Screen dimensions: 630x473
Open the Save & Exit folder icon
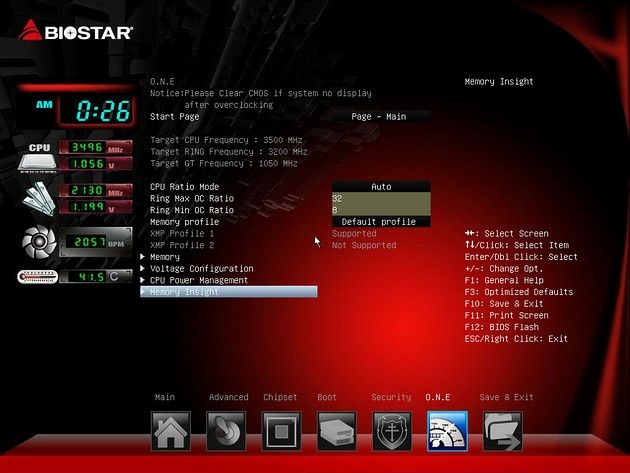coord(503,432)
